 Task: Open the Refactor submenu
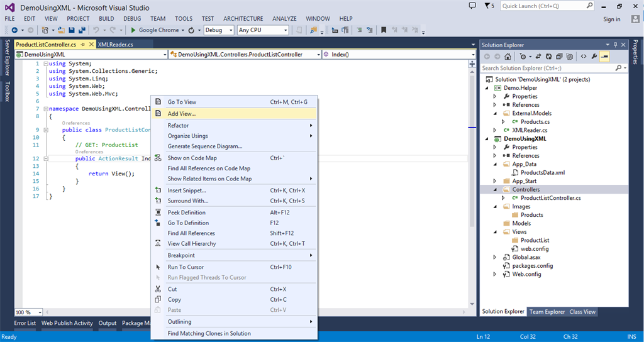coord(234,126)
